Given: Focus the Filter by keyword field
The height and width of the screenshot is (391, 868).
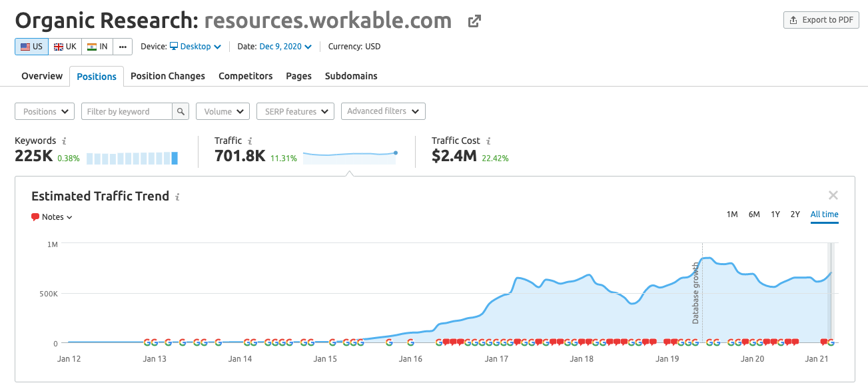Looking at the screenshot, I should point(127,111).
